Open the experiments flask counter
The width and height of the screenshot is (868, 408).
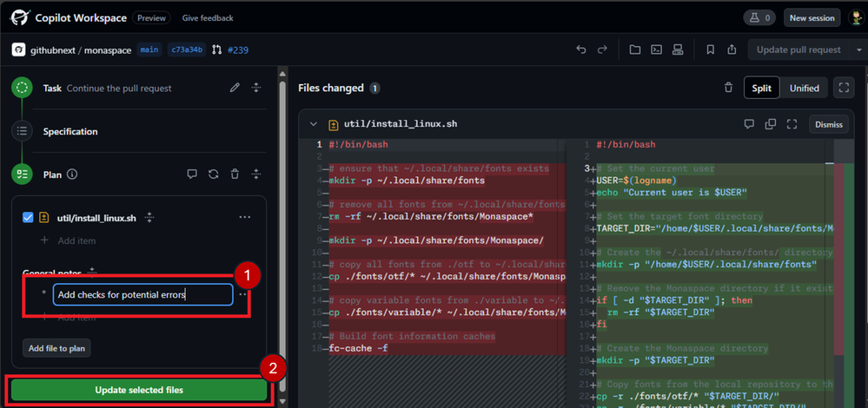click(760, 17)
